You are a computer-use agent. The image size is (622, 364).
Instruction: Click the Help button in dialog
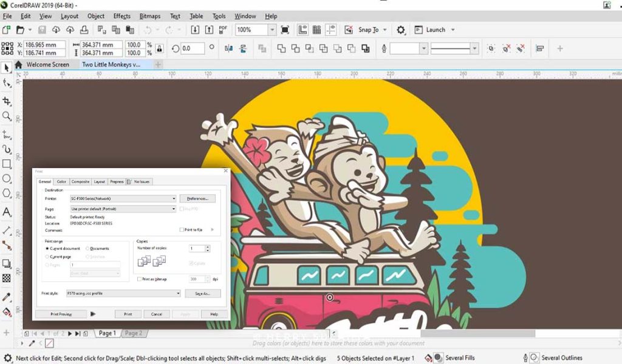[214, 314]
